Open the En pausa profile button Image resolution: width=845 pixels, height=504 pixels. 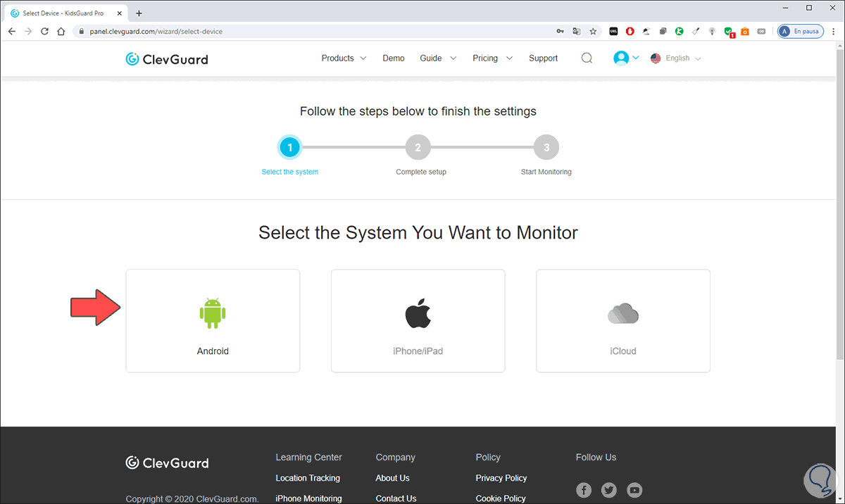801,32
